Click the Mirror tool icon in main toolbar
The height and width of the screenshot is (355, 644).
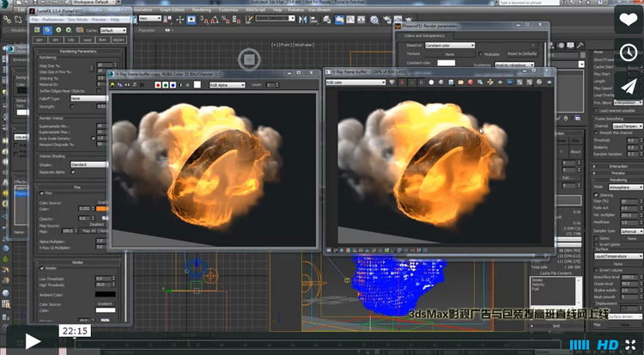click(x=303, y=19)
